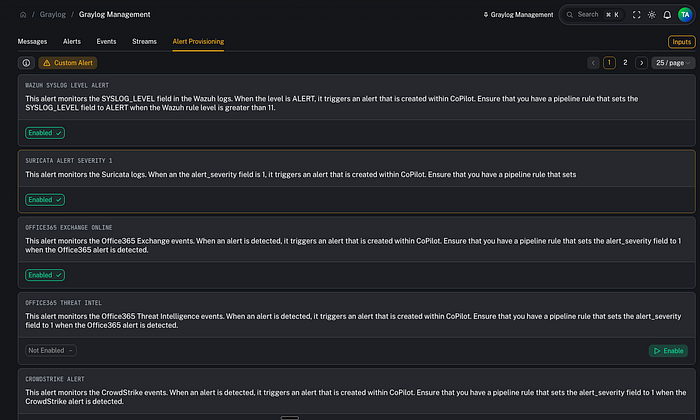This screenshot has width=700, height=420.
Task: Enable the Office365 Threat Intel alert
Action: tap(668, 351)
